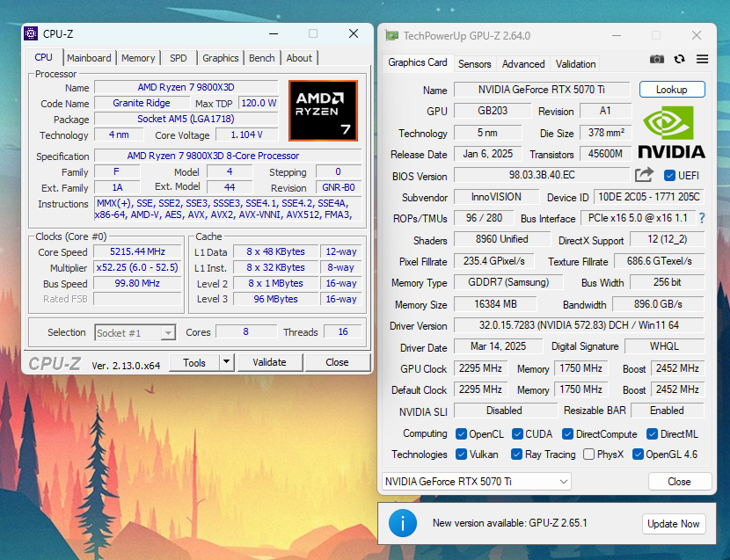Switch to the Mainboard tab in CPU-Z
Image resolution: width=730 pixels, height=560 pixels.
click(89, 58)
